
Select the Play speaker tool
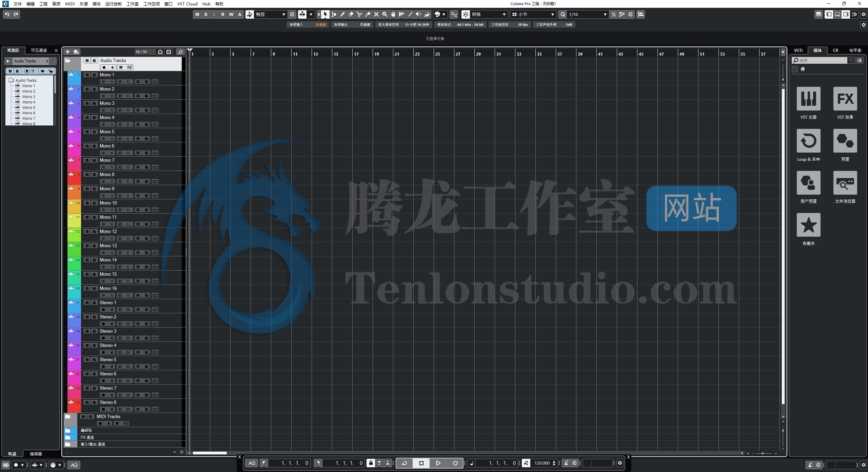[419, 14]
